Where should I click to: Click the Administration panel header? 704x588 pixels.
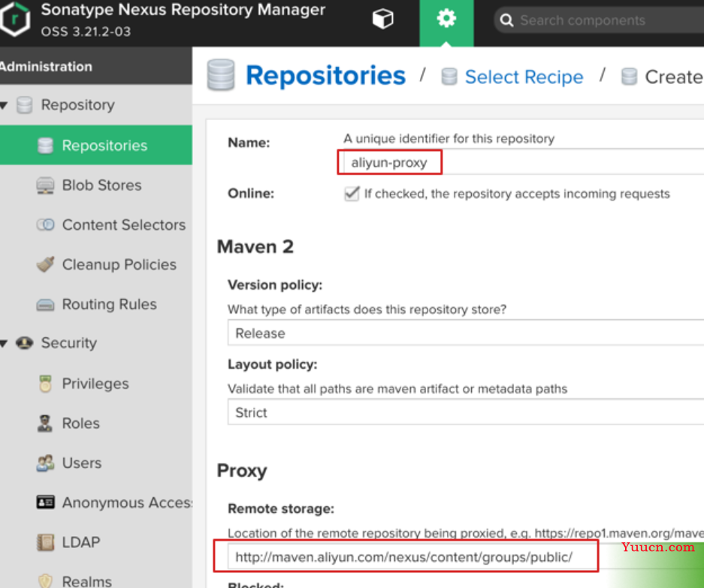coord(96,66)
